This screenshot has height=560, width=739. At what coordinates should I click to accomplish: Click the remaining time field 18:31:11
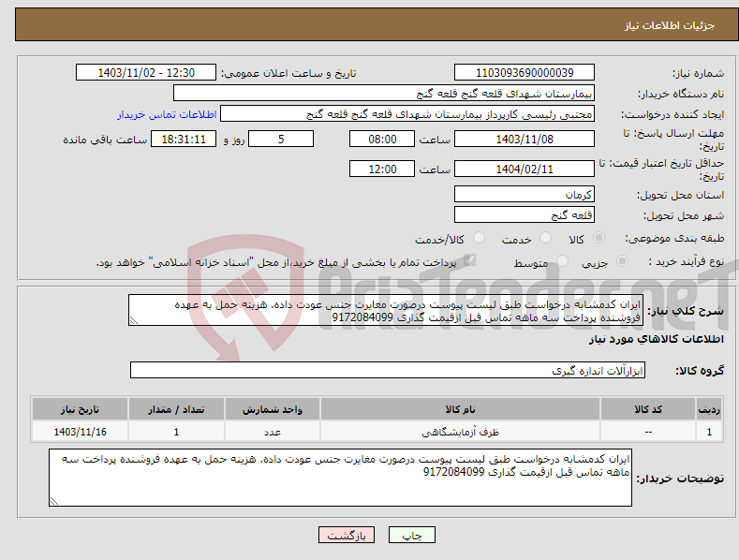click(184, 139)
